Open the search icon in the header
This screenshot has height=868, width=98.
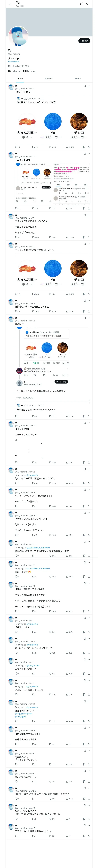pos(88,4)
